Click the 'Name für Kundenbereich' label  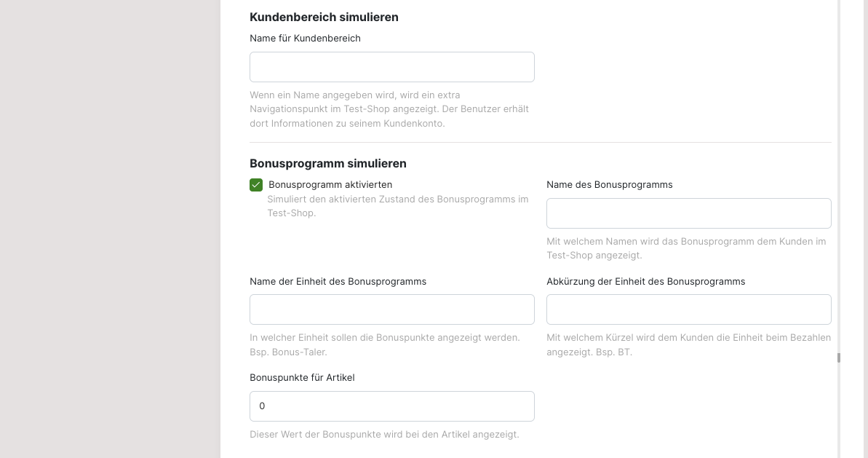coord(305,39)
